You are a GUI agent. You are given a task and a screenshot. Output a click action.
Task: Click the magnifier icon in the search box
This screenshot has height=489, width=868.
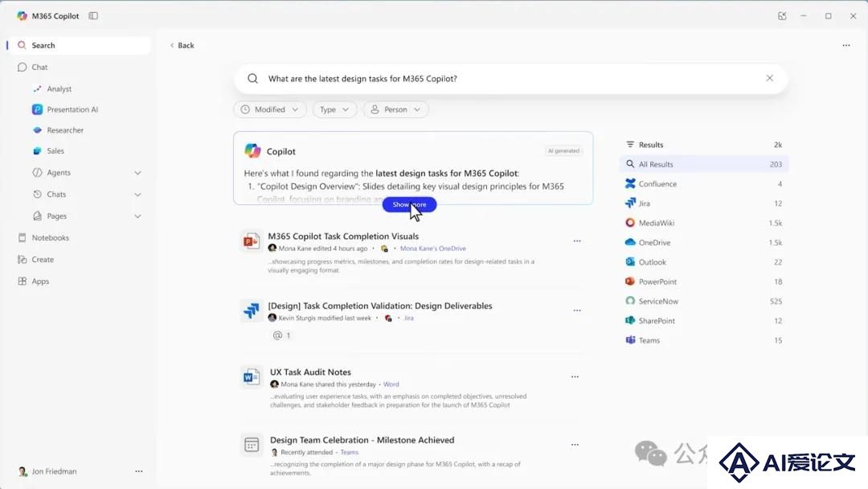coord(252,79)
